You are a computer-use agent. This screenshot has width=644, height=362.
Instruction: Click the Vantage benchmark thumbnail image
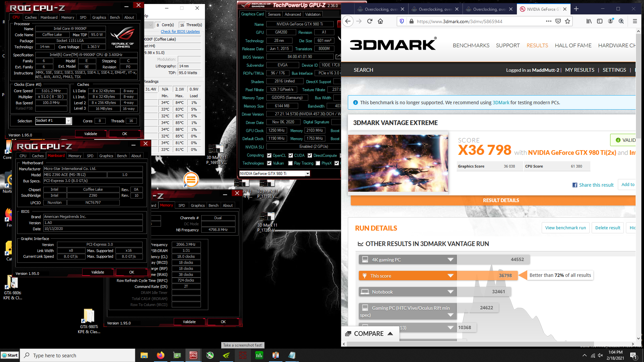398,163
